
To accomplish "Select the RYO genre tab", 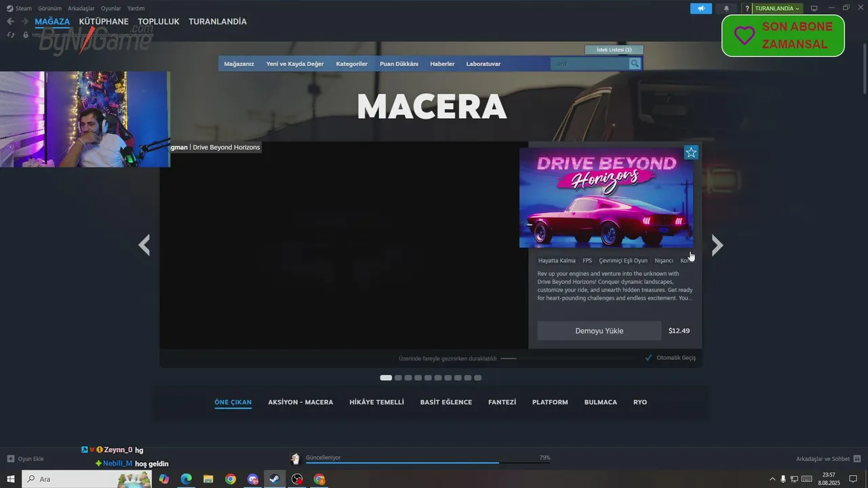I will tap(640, 402).
